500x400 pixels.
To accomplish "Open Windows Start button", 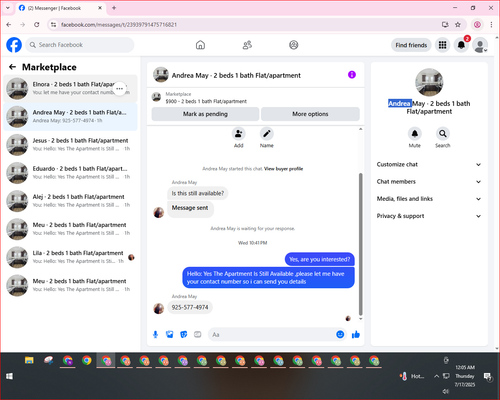I will click(x=10, y=376).
